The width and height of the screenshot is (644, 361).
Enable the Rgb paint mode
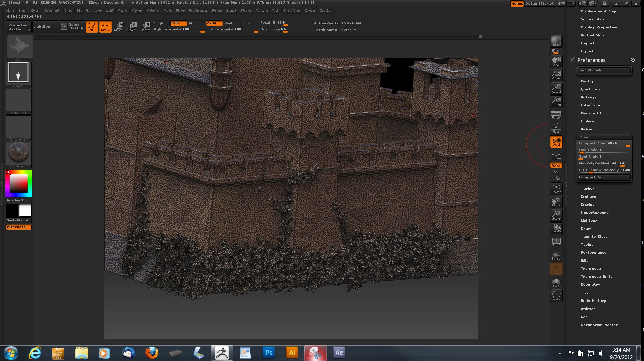(x=178, y=23)
